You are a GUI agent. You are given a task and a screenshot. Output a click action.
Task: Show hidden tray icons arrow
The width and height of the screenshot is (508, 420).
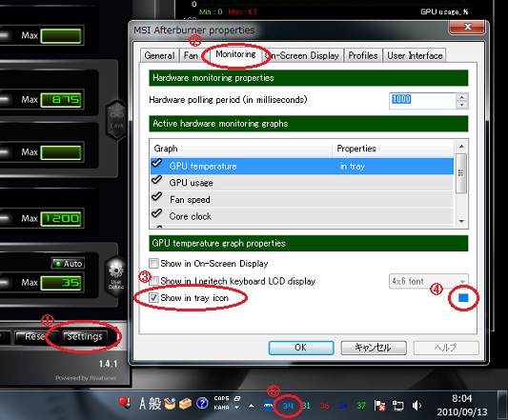click(251, 405)
